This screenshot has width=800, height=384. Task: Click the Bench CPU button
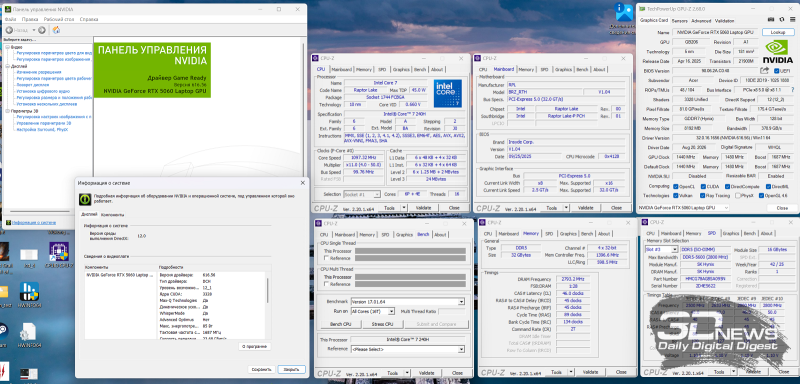point(340,324)
